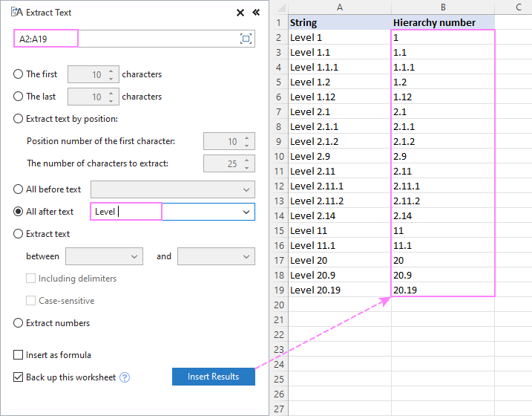Click the Extract Text title icon

coord(17,12)
